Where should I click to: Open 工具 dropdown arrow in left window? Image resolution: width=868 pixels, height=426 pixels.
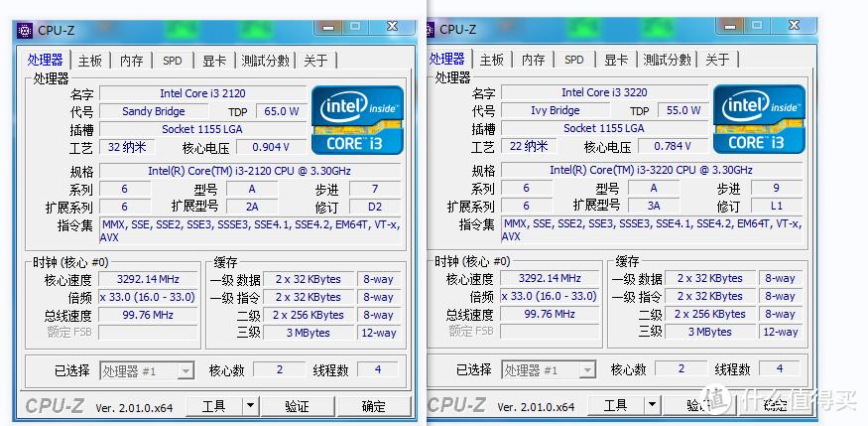tap(250, 406)
